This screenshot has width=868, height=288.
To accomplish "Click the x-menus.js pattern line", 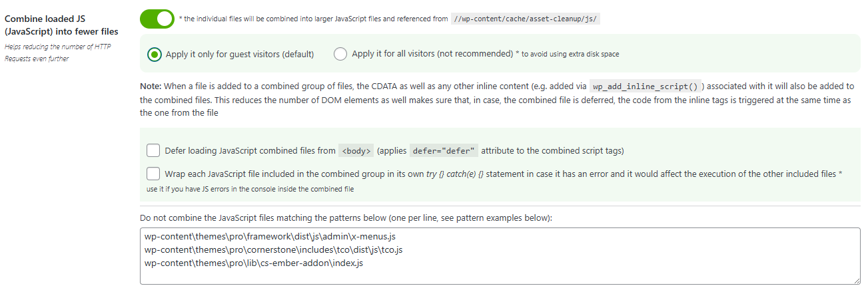I will pos(274,236).
